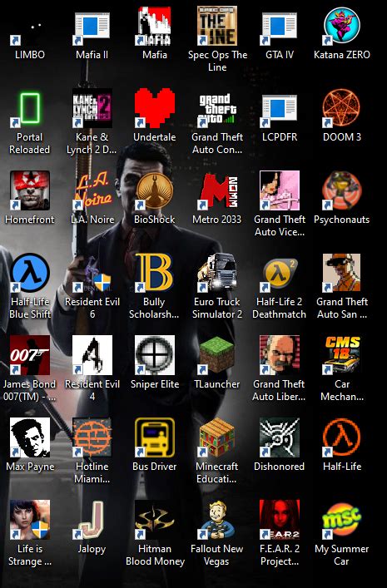The image size is (387, 588).
Task: Click the DOOM 3 pentagram icon
Action: pos(341,108)
